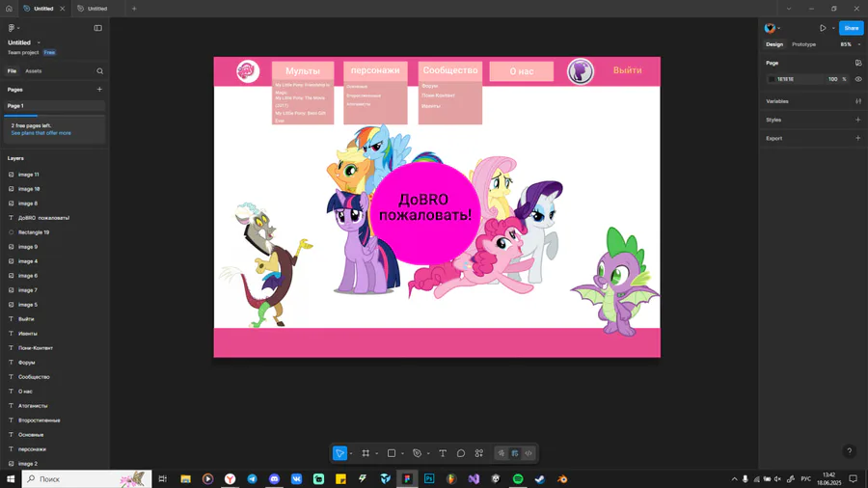868x488 pixels.
Task: Open Discord from the taskbar
Action: (x=274, y=478)
